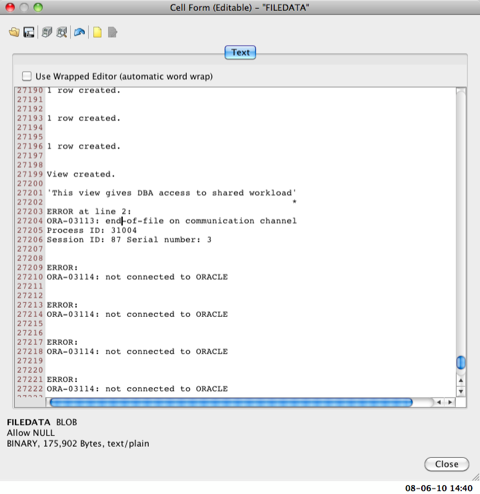Screen dimensions: 480x494
Task: Enable Use Wrapped Editor checkbox
Action: click(x=27, y=76)
